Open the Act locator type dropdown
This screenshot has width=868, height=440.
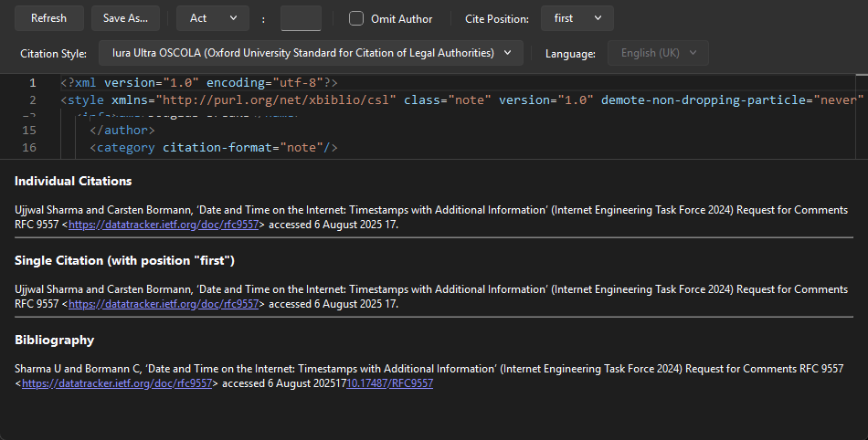[212, 18]
